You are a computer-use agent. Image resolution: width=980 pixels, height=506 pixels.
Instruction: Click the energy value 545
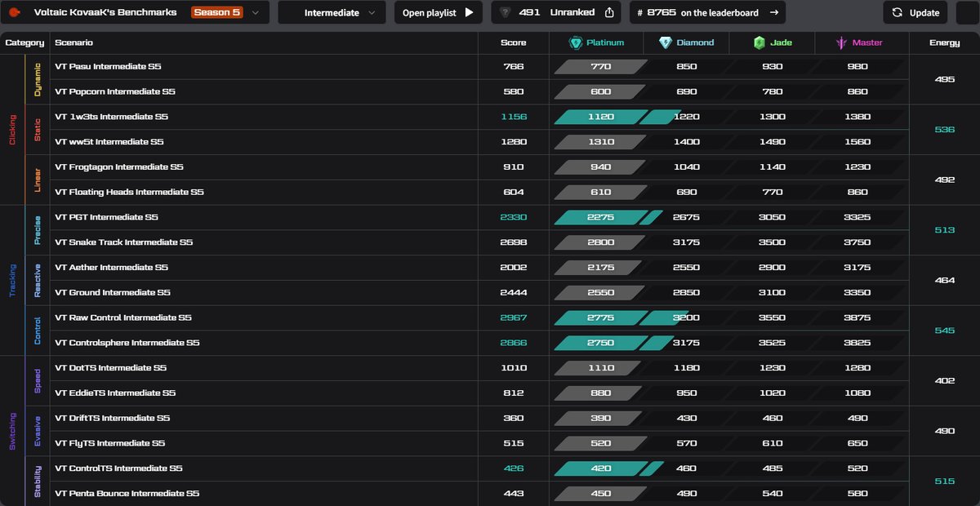(x=945, y=331)
